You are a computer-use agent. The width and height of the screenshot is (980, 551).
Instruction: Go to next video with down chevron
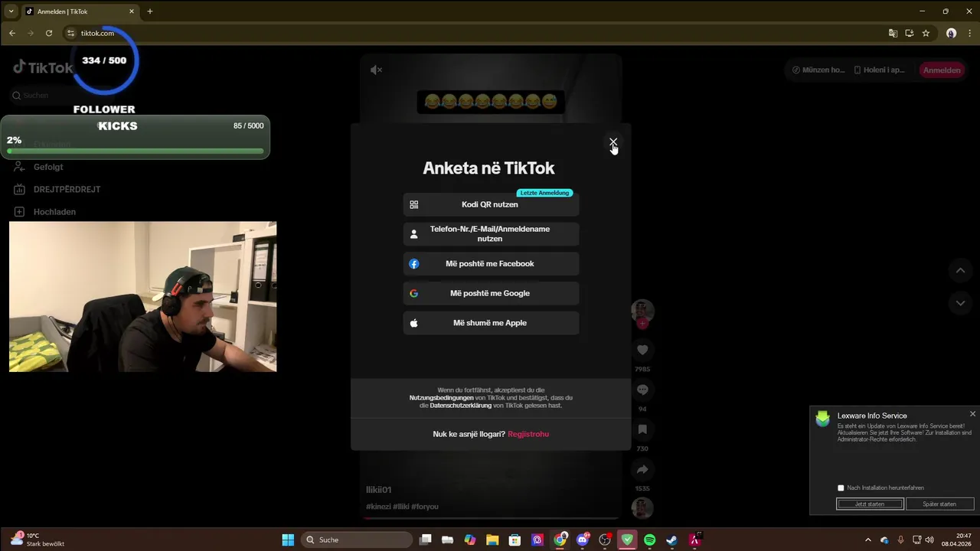(960, 303)
